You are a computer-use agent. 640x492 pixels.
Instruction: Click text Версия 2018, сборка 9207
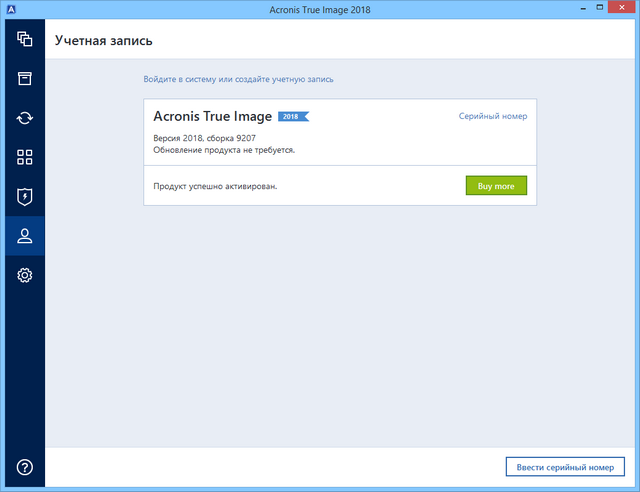pyautogui.click(x=204, y=138)
